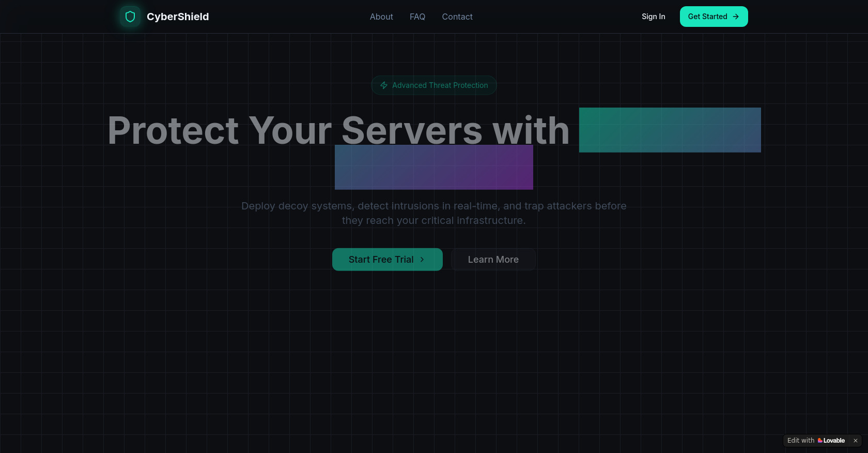Click the Sign In button

(x=654, y=17)
